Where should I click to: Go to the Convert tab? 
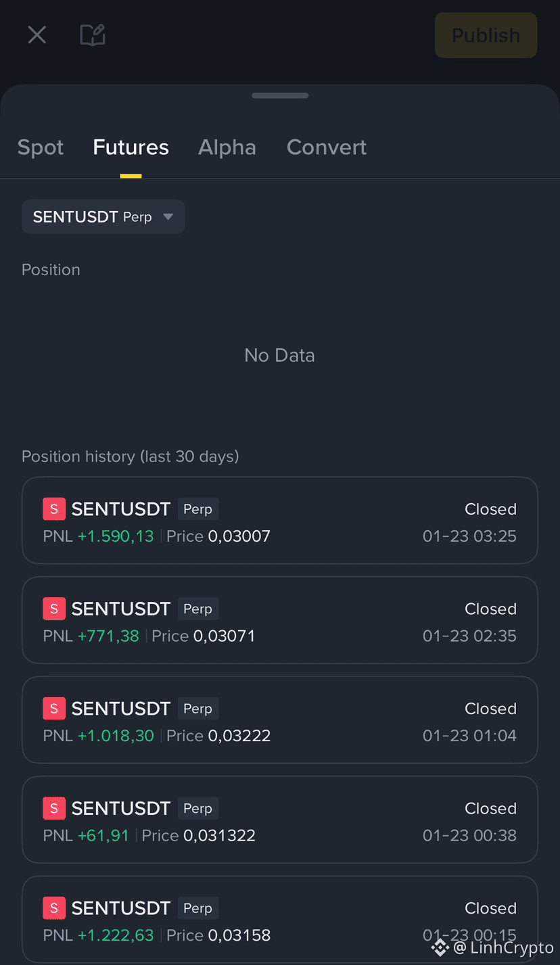[327, 147]
